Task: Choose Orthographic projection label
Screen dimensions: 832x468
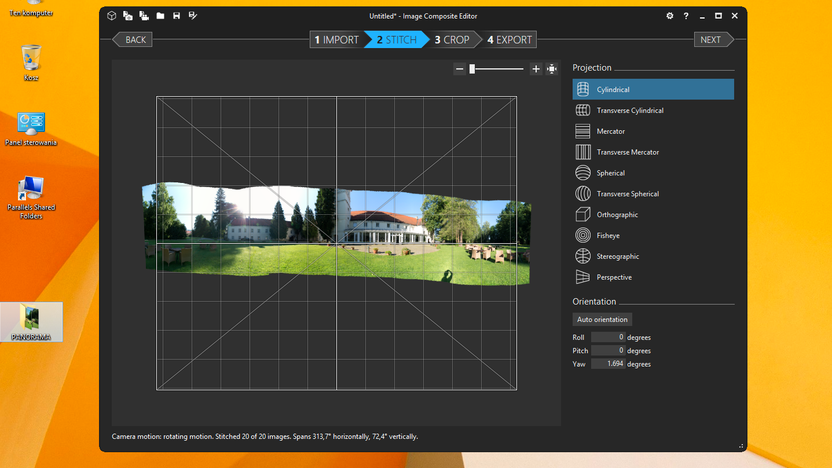Action: coord(617,215)
